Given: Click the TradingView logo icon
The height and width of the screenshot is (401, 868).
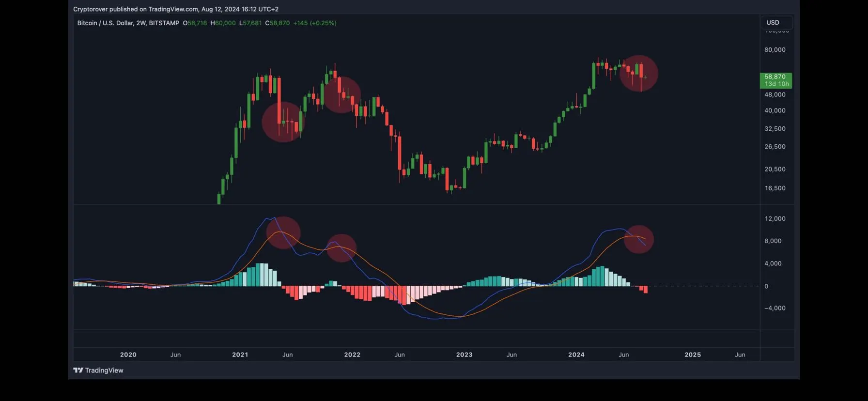Looking at the screenshot, I should [78, 370].
